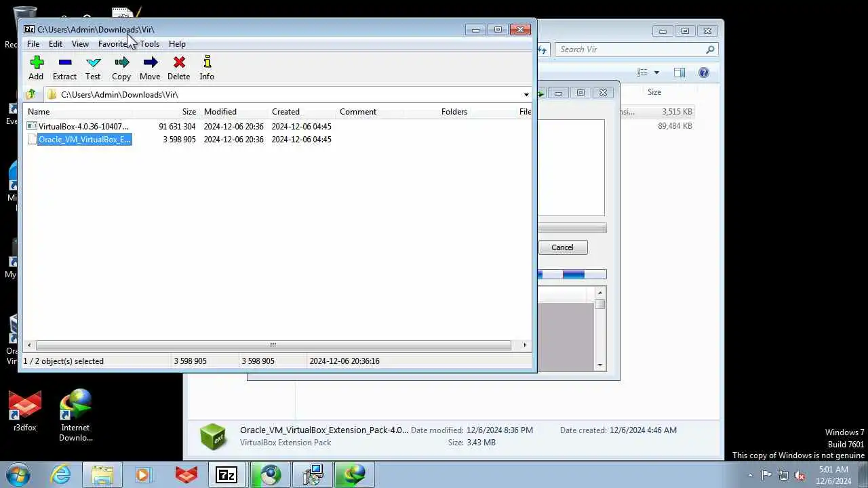Expand the change view dropdown arrow in Explorer
Image resolution: width=868 pixels, height=488 pixels.
(x=656, y=73)
